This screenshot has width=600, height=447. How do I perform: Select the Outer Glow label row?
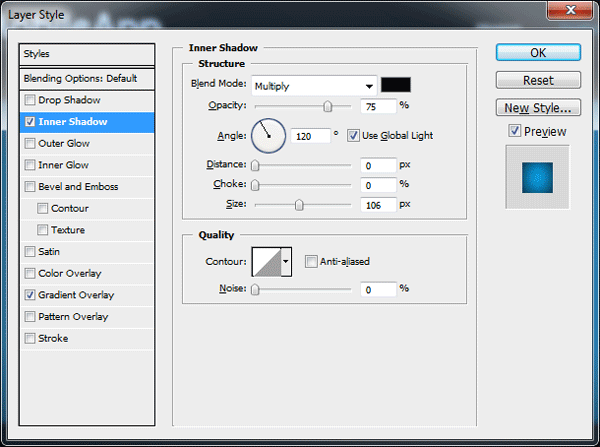point(87,144)
